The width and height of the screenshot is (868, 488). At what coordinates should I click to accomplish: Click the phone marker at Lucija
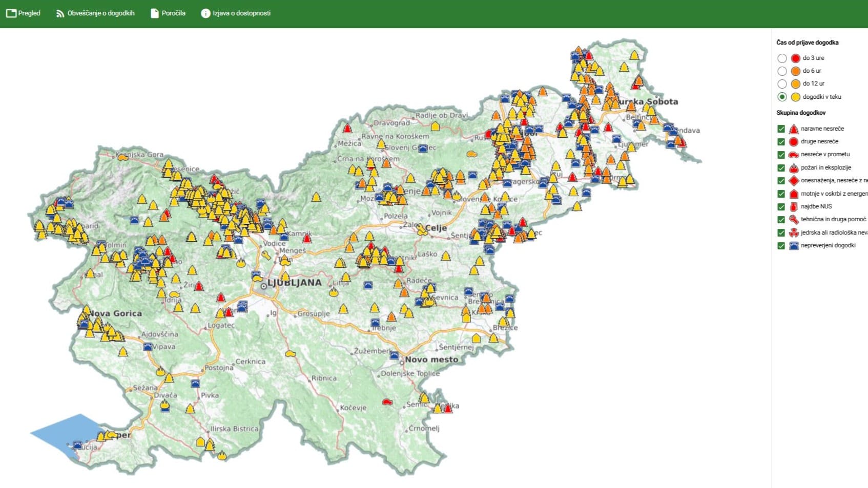click(77, 445)
